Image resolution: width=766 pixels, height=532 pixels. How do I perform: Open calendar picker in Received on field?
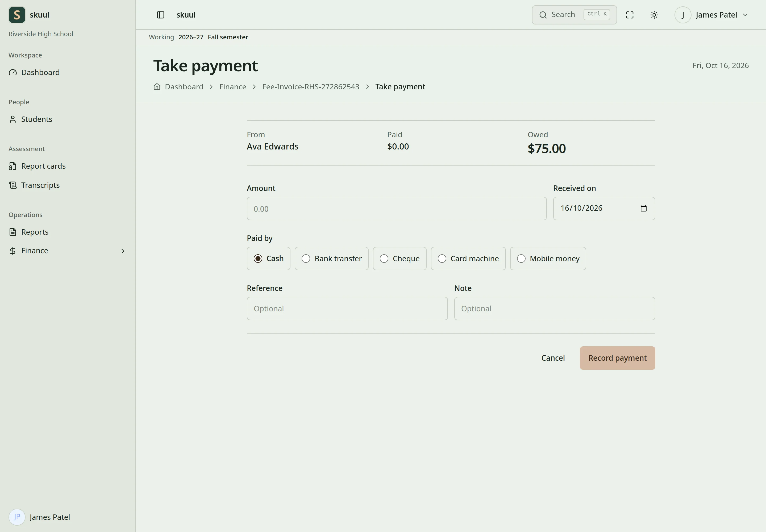coord(643,208)
